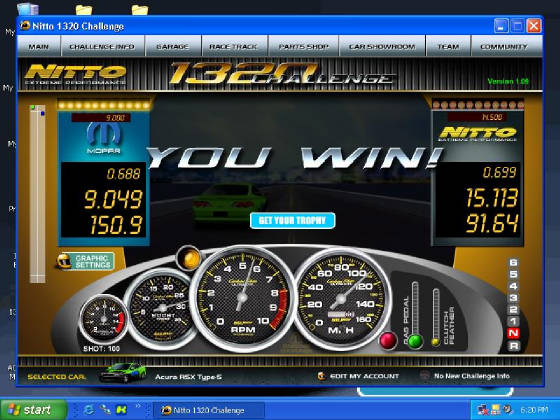
Task: Click No New Challenge Info link
Action: pos(472,376)
